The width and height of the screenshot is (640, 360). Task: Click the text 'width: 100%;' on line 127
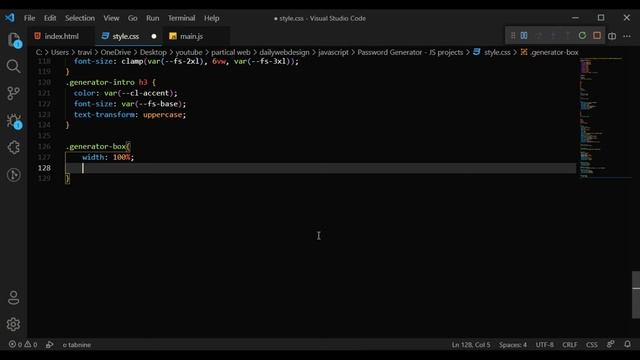pos(108,157)
